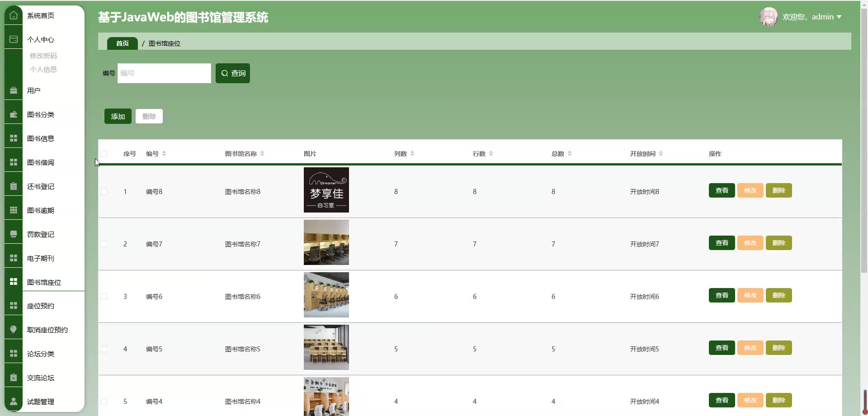Click the lightbulb icon for 取消座位预约
This screenshot has height=416, width=868.
point(14,330)
